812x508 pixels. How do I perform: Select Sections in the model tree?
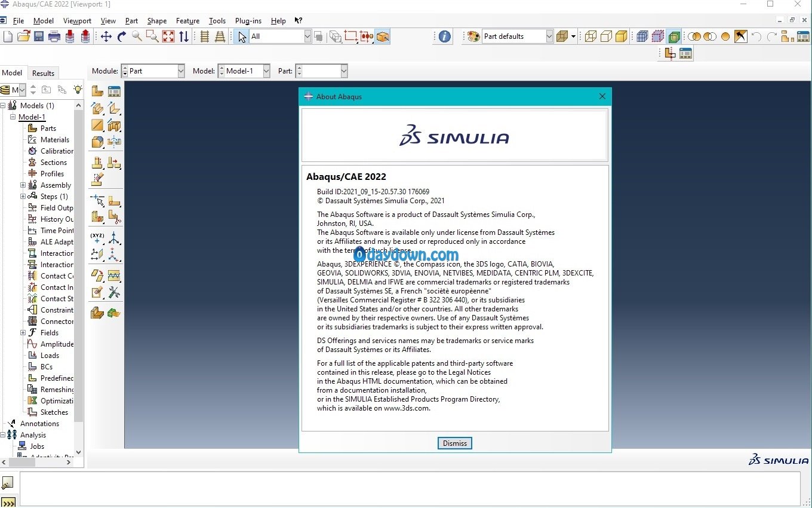point(54,163)
